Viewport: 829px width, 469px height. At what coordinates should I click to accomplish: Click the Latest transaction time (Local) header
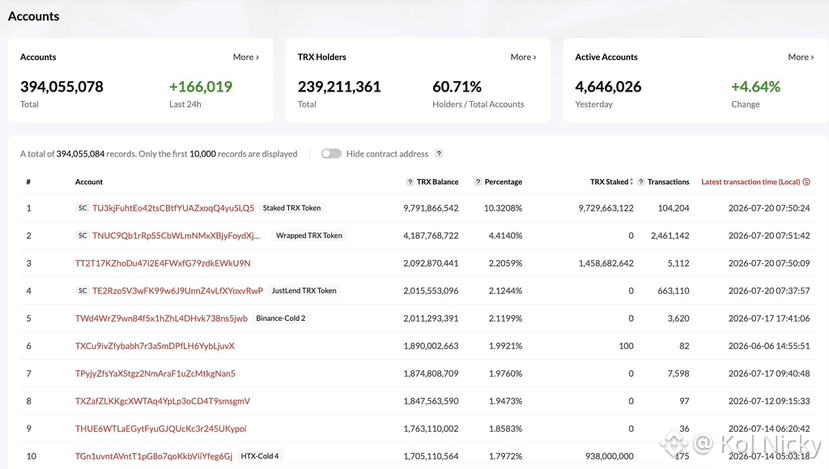tap(751, 182)
